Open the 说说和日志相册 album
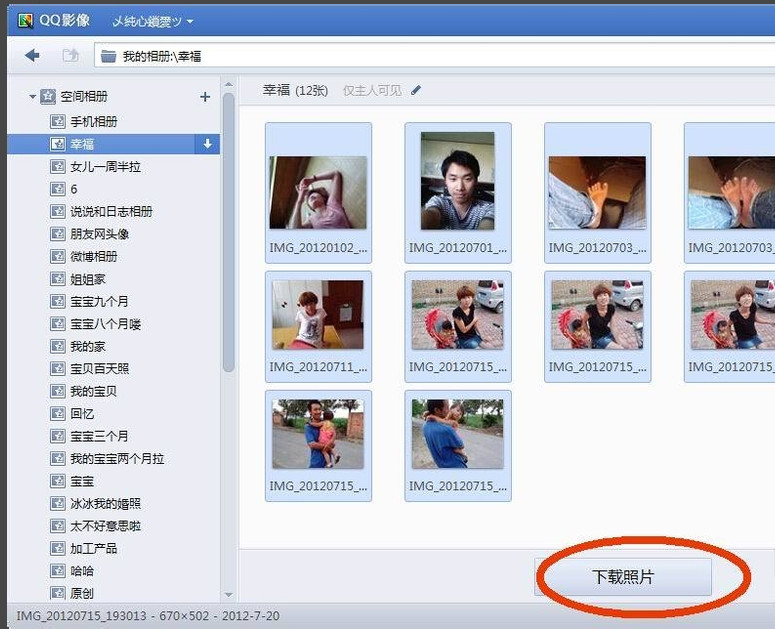The height and width of the screenshot is (629, 775). [x=111, y=212]
